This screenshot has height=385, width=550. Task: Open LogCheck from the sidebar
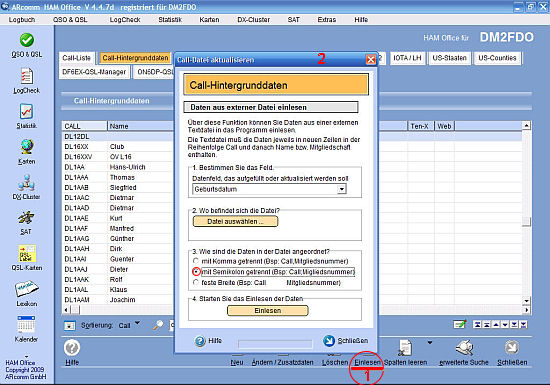27,76
